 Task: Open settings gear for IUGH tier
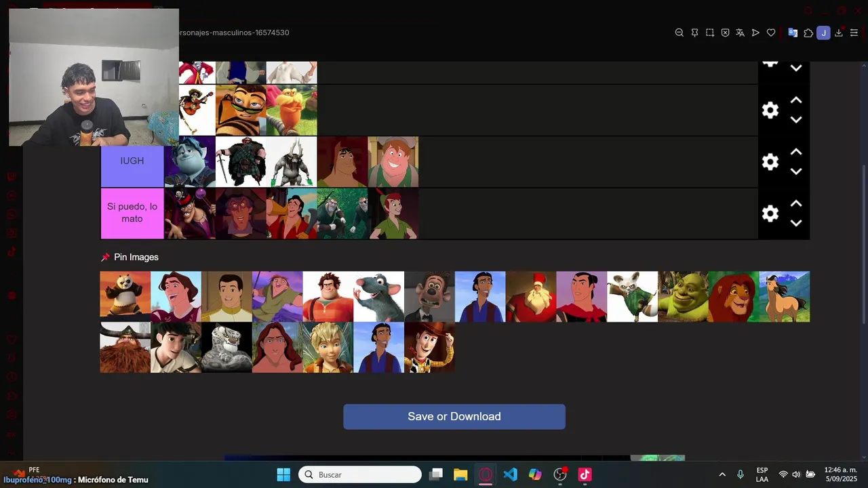coord(770,162)
